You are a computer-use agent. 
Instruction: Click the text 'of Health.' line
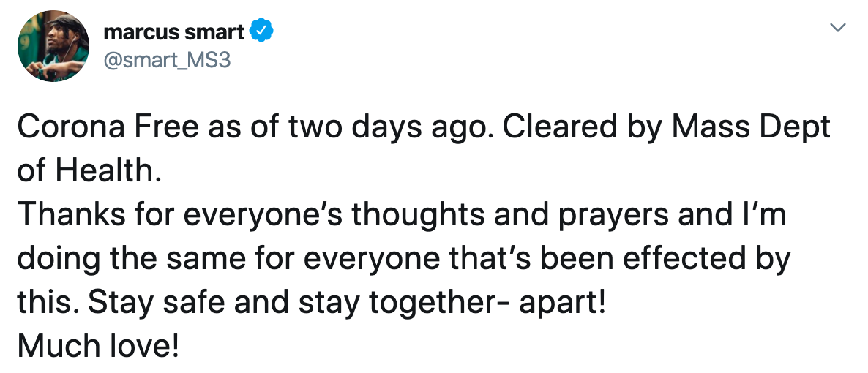tap(89, 171)
